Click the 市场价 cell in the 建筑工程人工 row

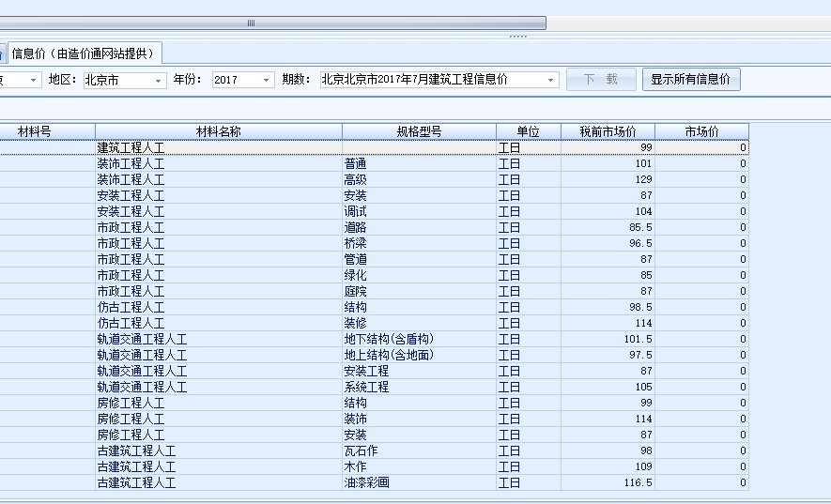click(701, 148)
